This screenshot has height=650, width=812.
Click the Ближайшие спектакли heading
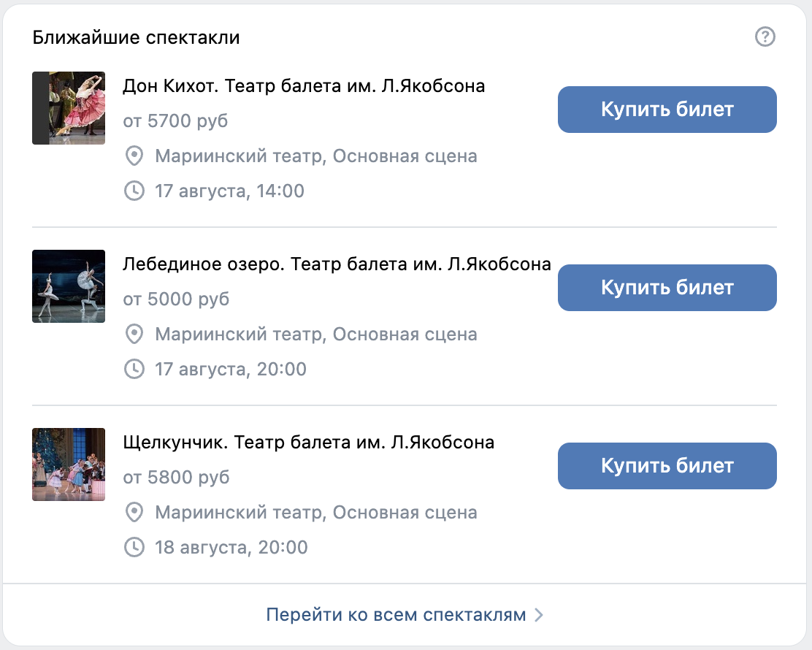(x=136, y=37)
